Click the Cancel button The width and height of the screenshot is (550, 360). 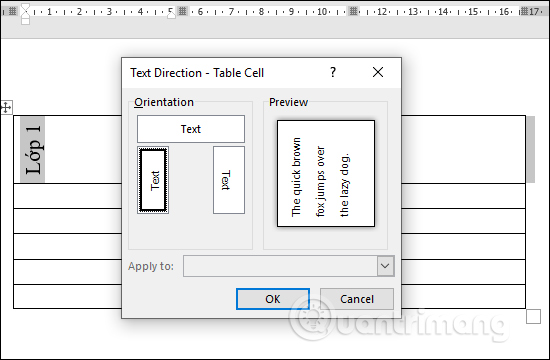[x=357, y=299]
